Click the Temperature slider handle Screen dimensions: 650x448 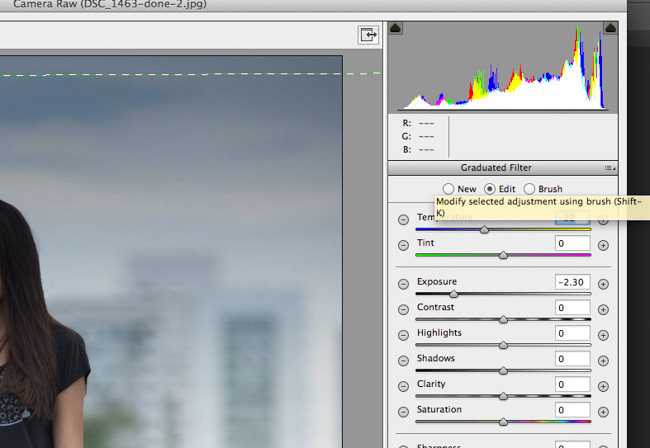pyautogui.click(x=484, y=230)
